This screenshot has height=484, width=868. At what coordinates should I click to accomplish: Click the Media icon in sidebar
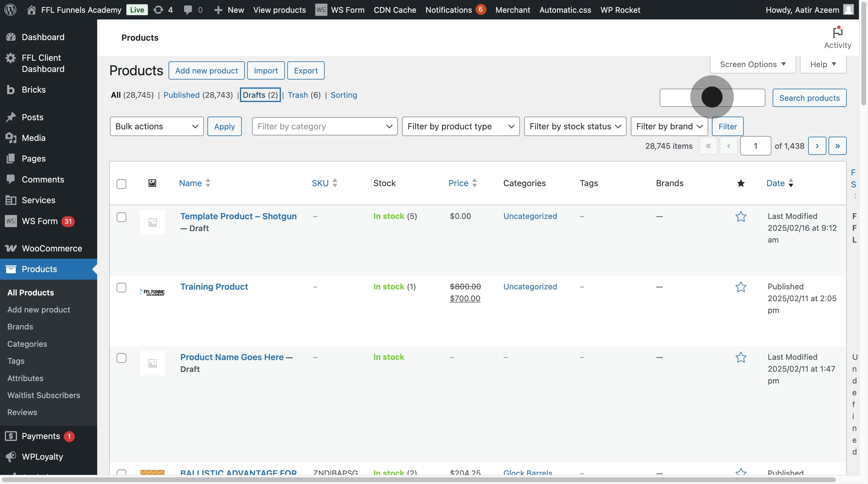(11, 138)
